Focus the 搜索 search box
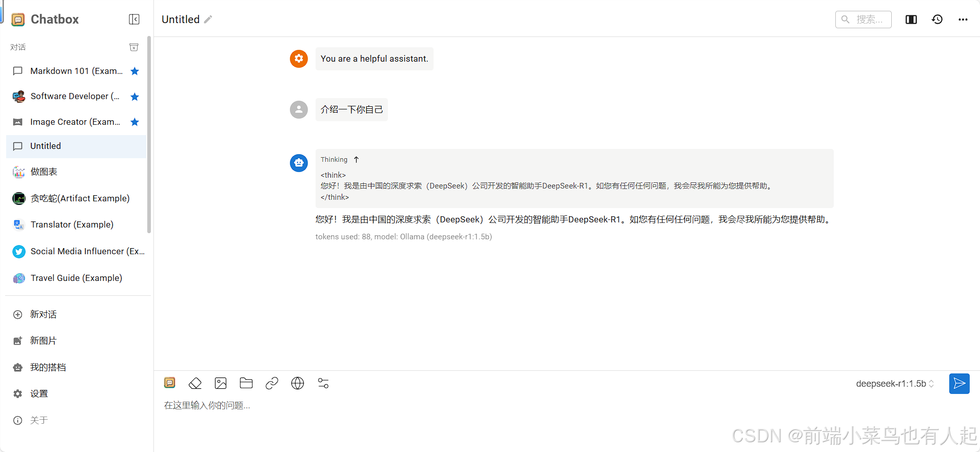 click(864, 20)
